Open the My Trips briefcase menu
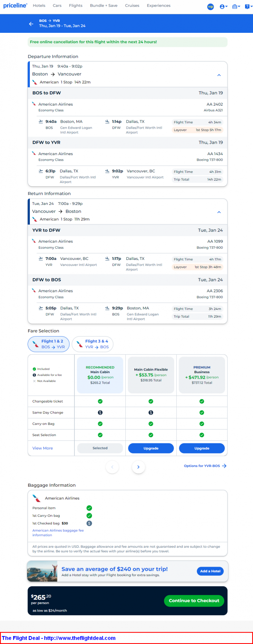The image size is (253, 644). point(236,7)
